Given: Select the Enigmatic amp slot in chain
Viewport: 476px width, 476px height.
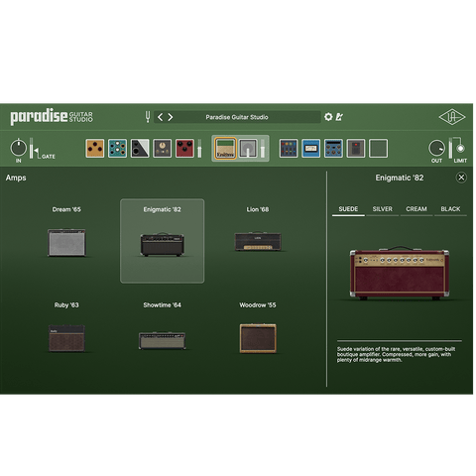Looking at the screenshot, I should tap(226, 149).
